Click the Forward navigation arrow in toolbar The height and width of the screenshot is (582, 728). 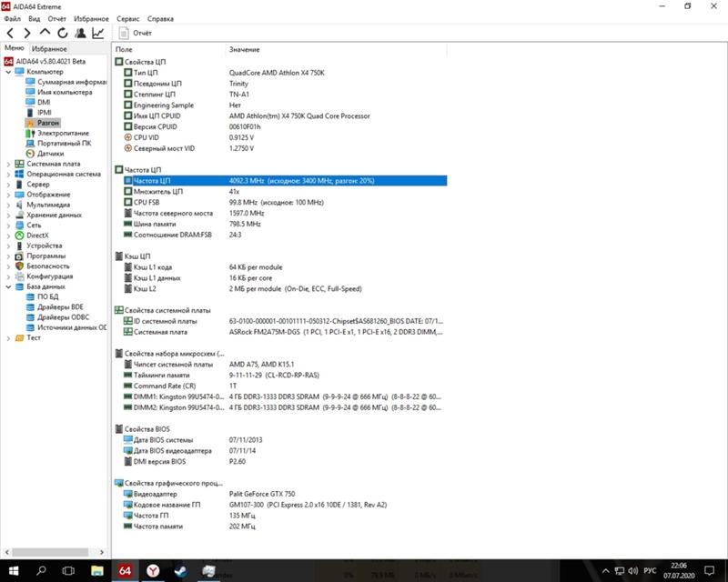[27, 33]
